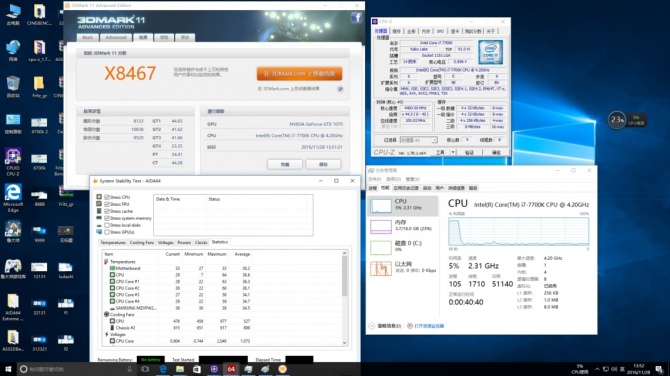The height and width of the screenshot is (376, 670).
Task: Switch to the Voltages tab in AIDA64
Action: tap(165, 243)
